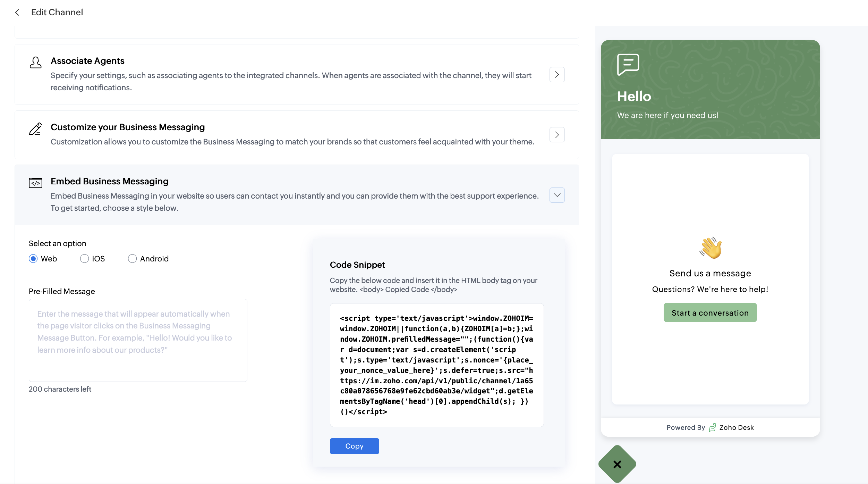Click the Zoho Desk label
The height and width of the screenshot is (484, 868).
(737, 427)
